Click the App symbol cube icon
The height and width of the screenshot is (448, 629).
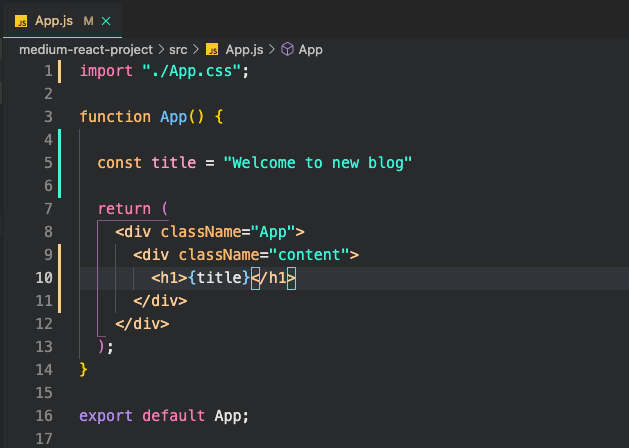pos(287,49)
